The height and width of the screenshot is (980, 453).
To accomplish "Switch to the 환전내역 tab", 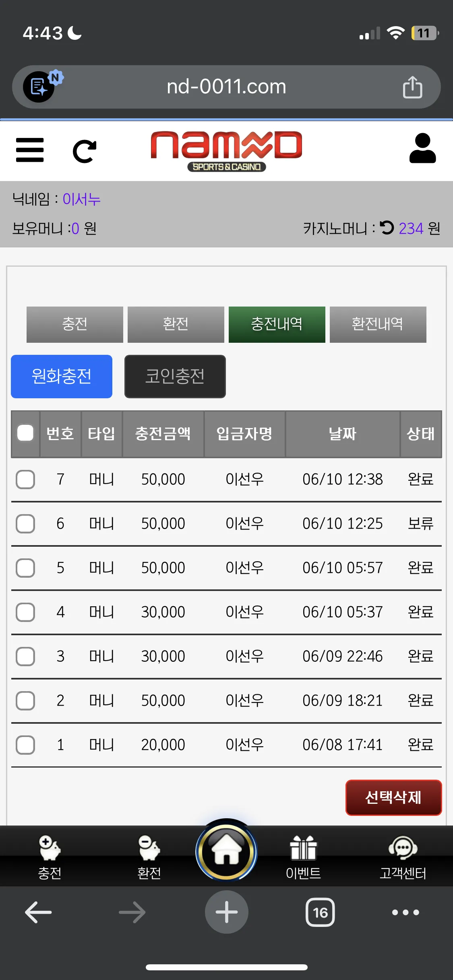I will tap(378, 324).
